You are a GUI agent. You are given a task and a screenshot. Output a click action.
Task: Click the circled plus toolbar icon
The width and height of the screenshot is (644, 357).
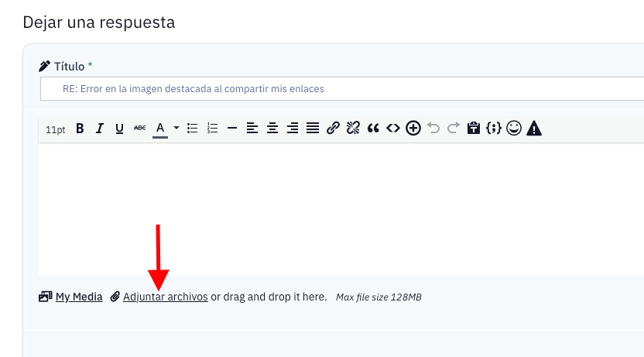pyautogui.click(x=413, y=129)
